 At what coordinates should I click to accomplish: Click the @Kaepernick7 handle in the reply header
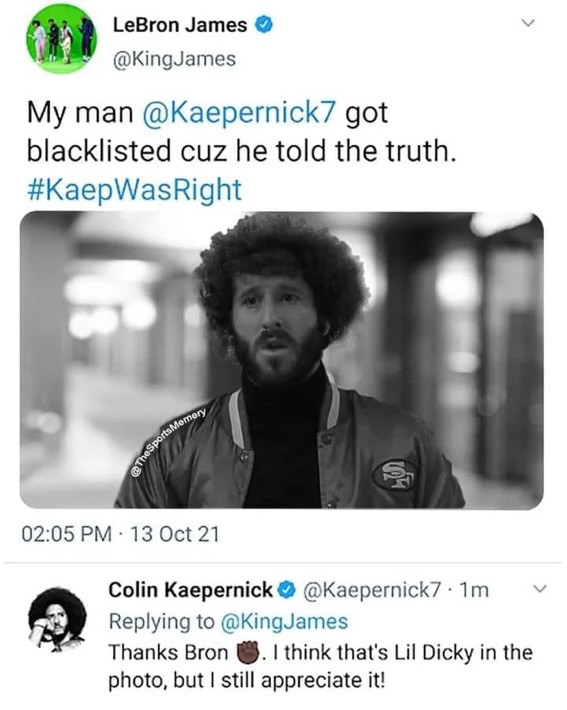pos(373,590)
